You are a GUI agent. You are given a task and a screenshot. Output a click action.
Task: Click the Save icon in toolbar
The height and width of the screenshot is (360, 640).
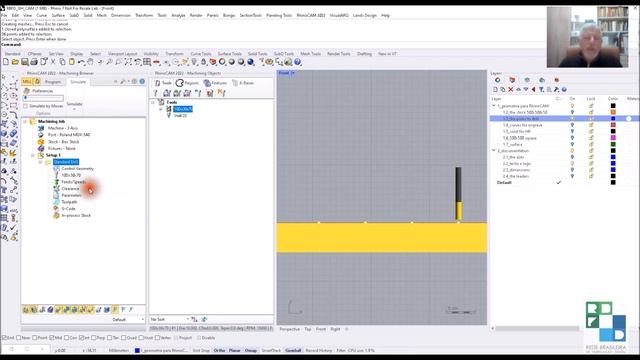[x=24, y=62]
